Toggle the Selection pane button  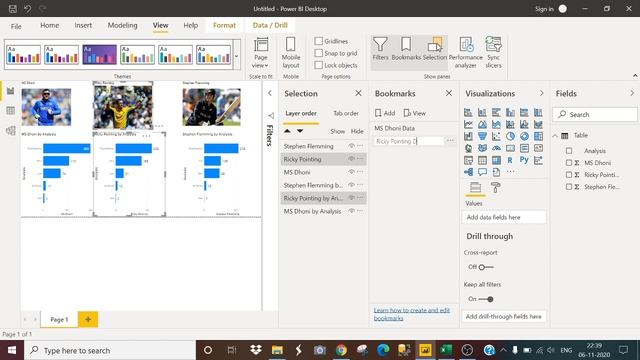tap(435, 49)
